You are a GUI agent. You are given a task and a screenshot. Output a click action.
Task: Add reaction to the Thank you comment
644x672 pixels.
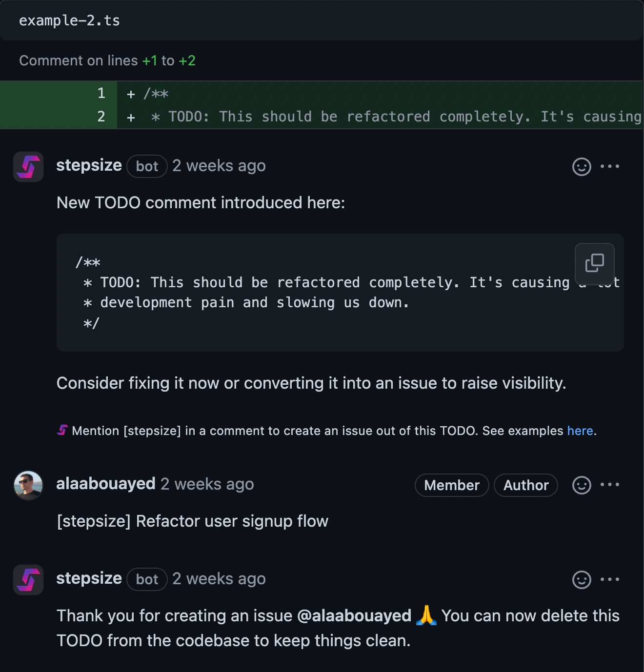click(x=582, y=580)
